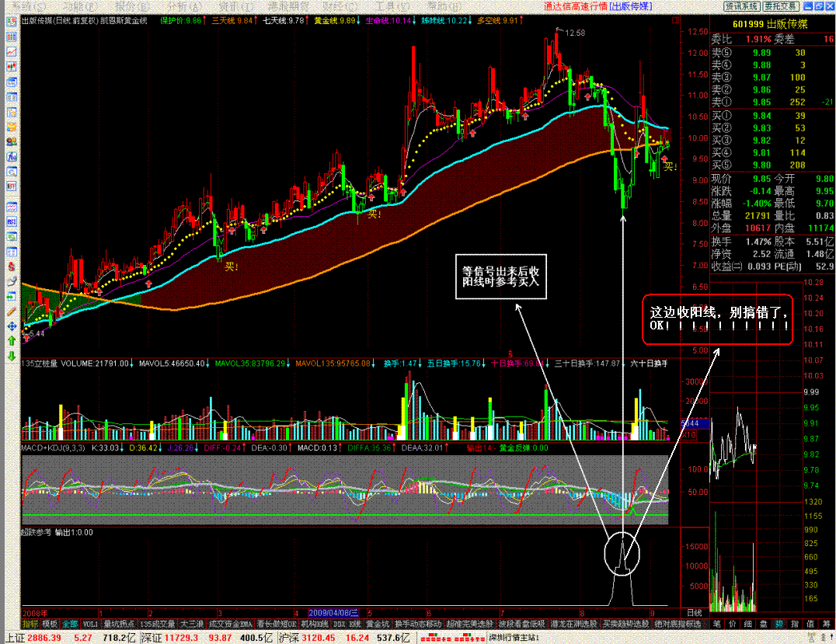836x644 pixels.
Task: Click the 上证 2886.39 index in status bar
Action: [x=37, y=638]
